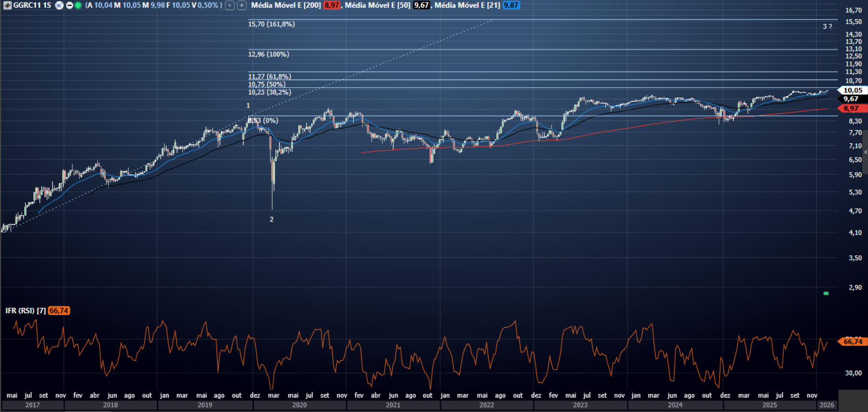Image resolution: width=868 pixels, height=412 pixels.
Task: Click the blue 9,87 moving average value
Action: coord(511,5)
